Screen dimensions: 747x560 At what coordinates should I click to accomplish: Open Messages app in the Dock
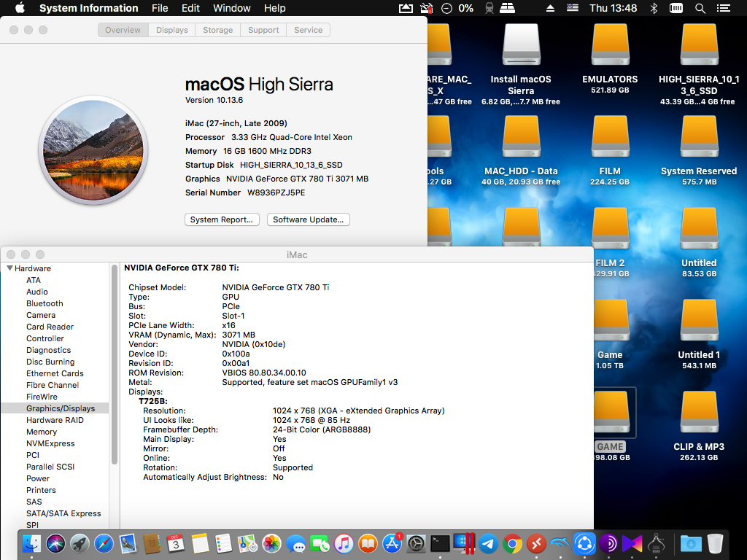tap(296, 543)
